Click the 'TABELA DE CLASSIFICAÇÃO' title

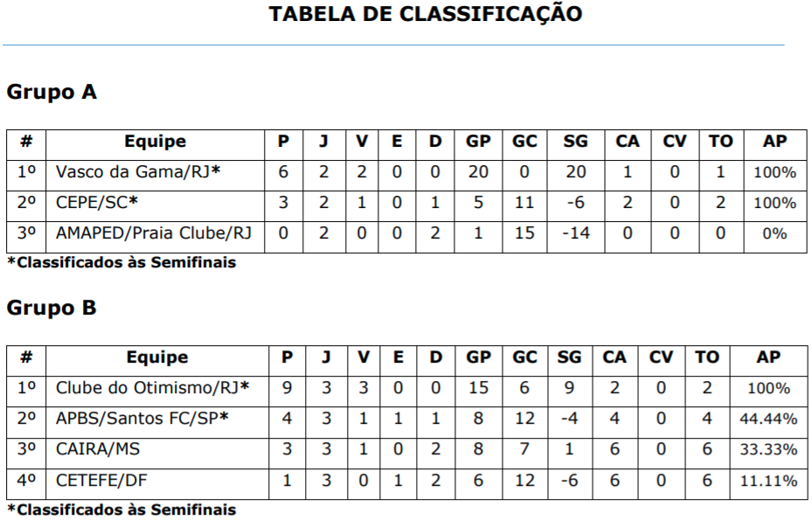click(x=425, y=14)
